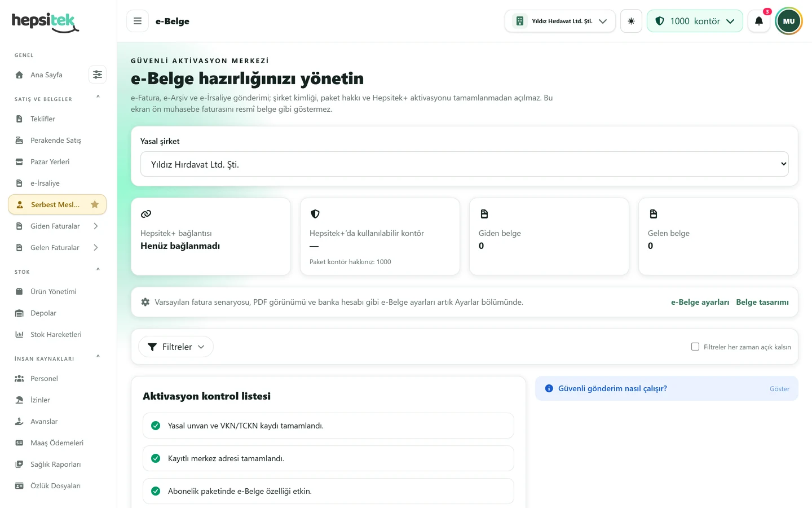Viewport: 812px width, 508px height.
Task: Open the Yasal şirket dropdown
Action: [465, 164]
